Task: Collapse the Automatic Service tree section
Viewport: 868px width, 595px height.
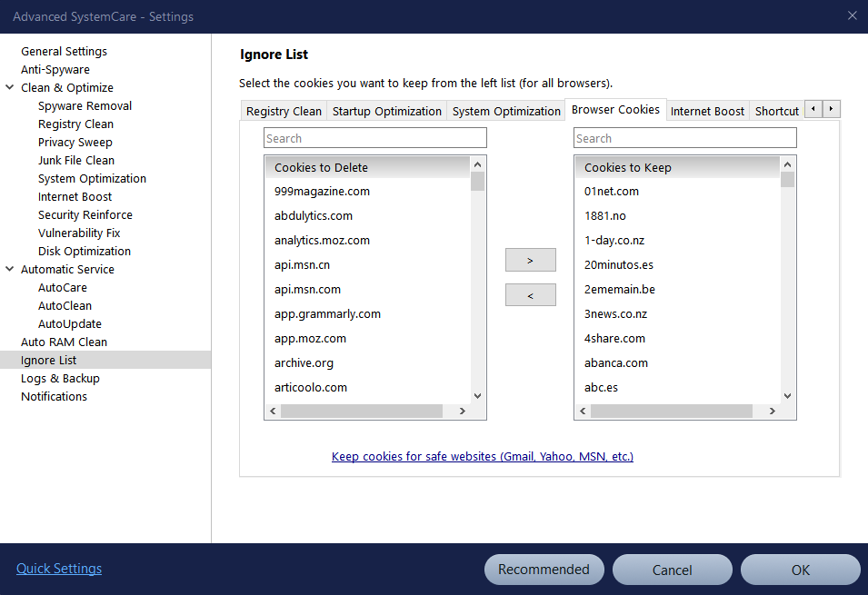Action: [x=10, y=270]
